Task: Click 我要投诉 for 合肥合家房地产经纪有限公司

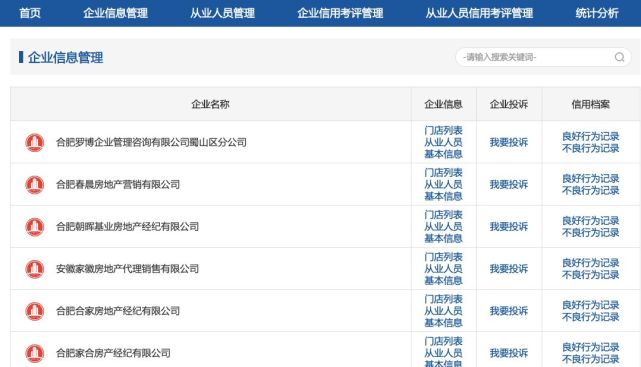Action: point(509,311)
